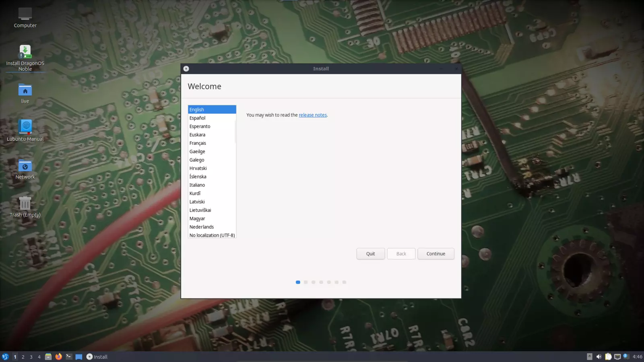The height and width of the screenshot is (362, 644).
Task: Switch to virtual desktop 4
Action: coord(39,357)
